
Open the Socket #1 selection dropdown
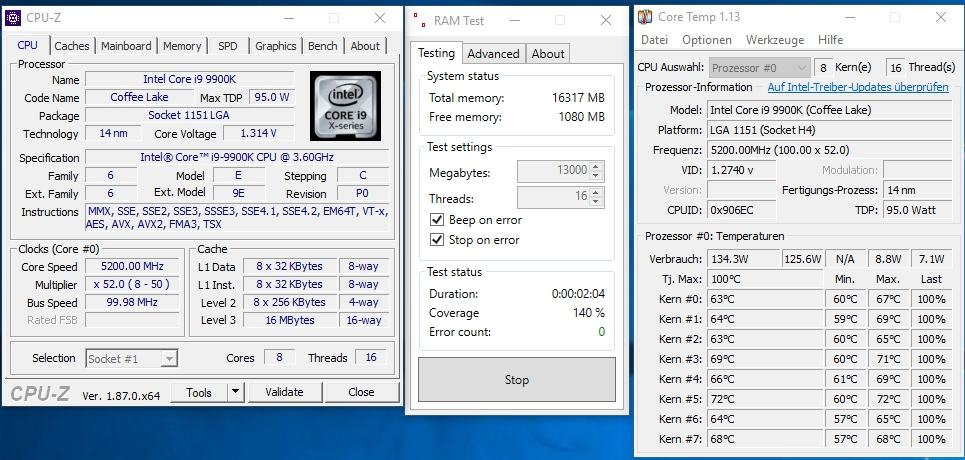(x=132, y=358)
